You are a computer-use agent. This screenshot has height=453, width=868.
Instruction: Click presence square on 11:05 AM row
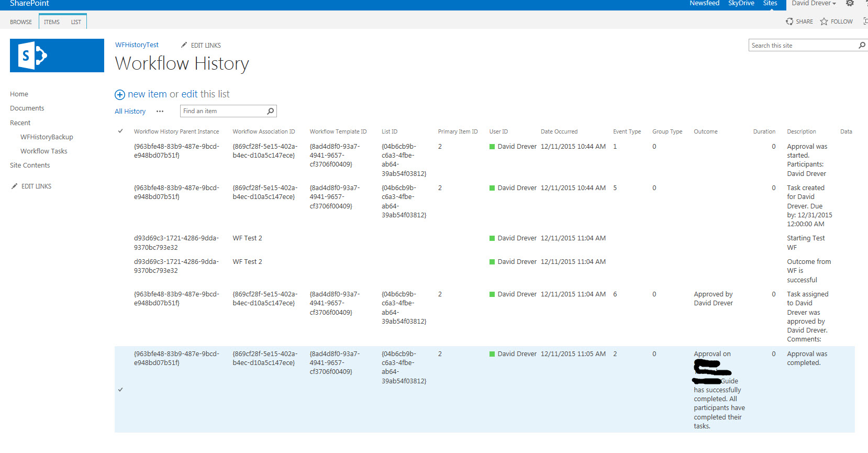tap(492, 354)
